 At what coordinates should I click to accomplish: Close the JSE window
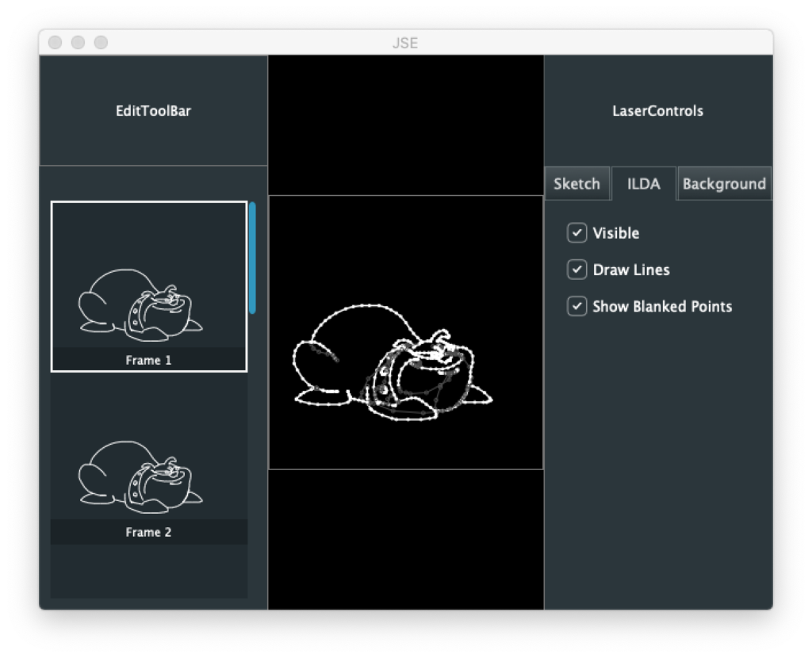tap(55, 43)
